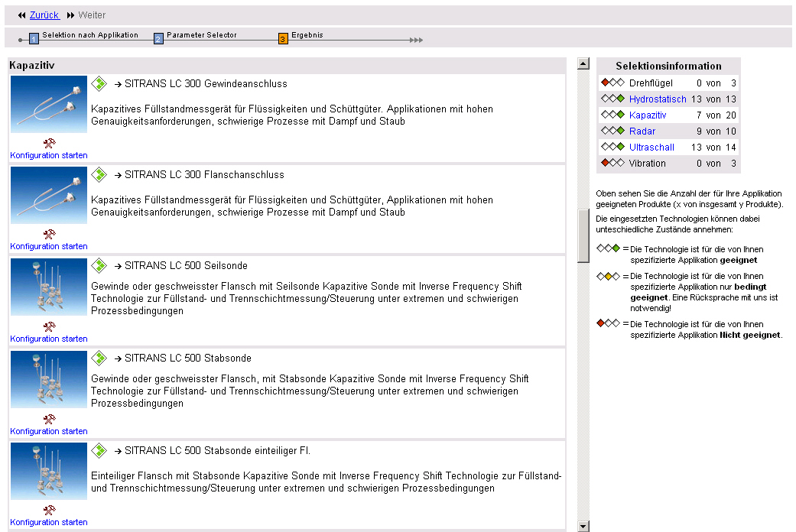The height and width of the screenshot is (532, 796).
Task: Start configuration for LC 500 Seilsonde
Action: (x=49, y=339)
